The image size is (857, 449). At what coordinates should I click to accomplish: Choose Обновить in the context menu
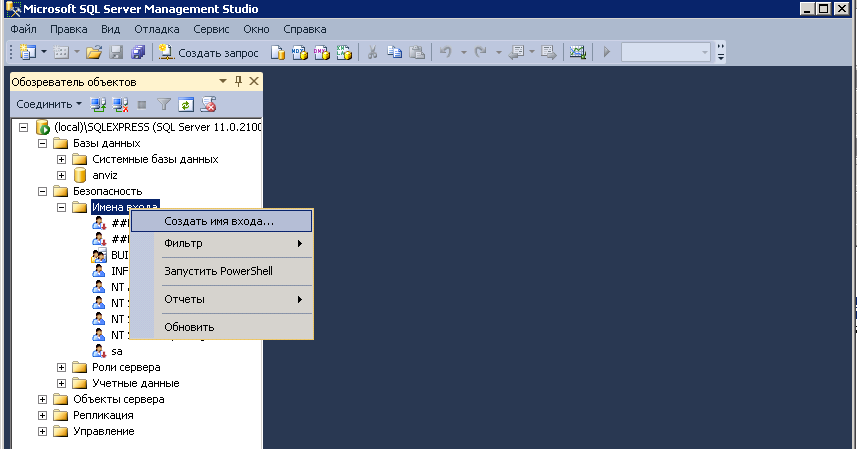click(x=221, y=327)
